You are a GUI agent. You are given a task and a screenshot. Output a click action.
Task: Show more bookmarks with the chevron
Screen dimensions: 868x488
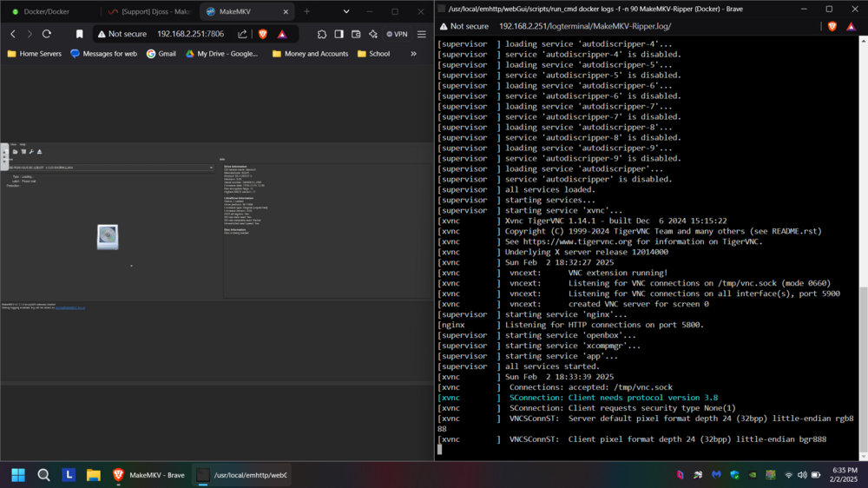click(413, 54)
